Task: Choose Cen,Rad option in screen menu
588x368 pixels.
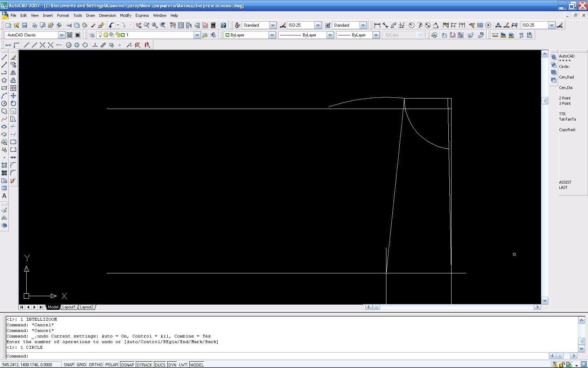Action: [566, 77]
